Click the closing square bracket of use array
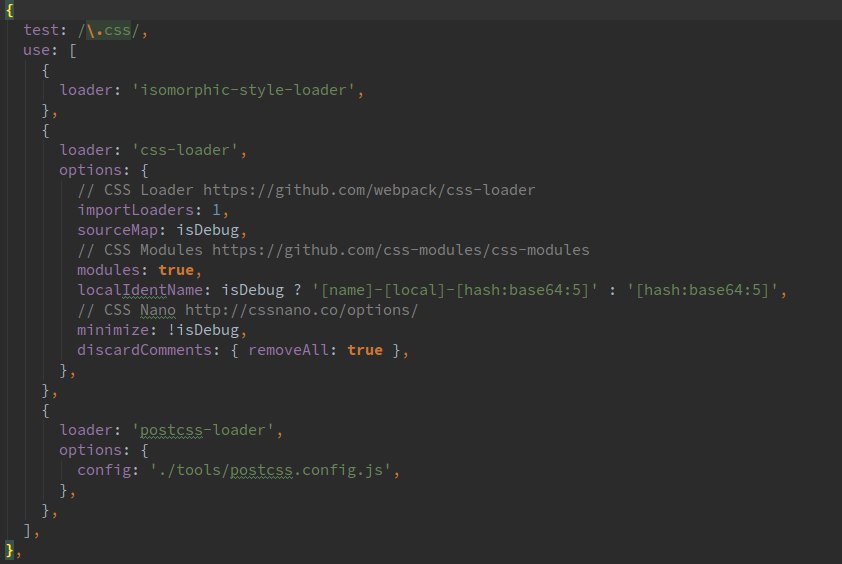The height and width of the screenshot is (564, 842). click(27, 530)
